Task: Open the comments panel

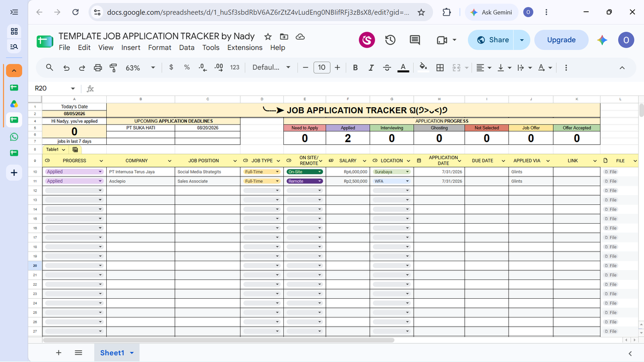Action: [x=415, y=40]
